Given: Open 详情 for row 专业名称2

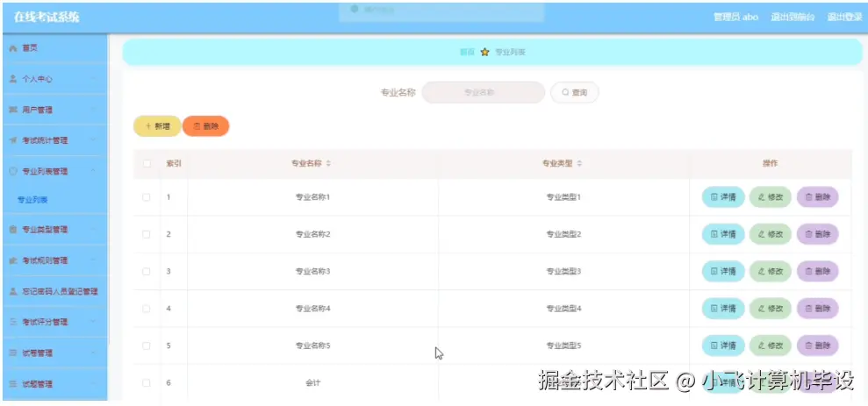Looking at the screenshot, I should pos(723,234).
